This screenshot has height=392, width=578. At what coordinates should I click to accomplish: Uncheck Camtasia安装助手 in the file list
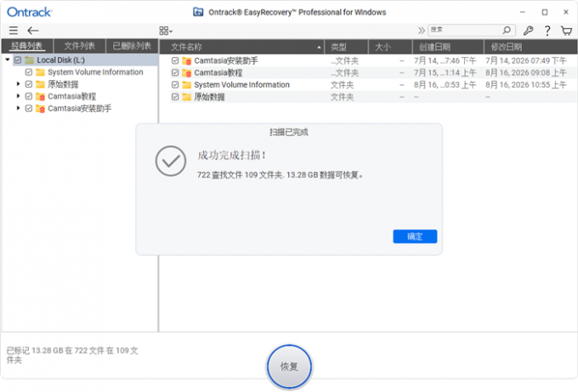tap(175, 60)
